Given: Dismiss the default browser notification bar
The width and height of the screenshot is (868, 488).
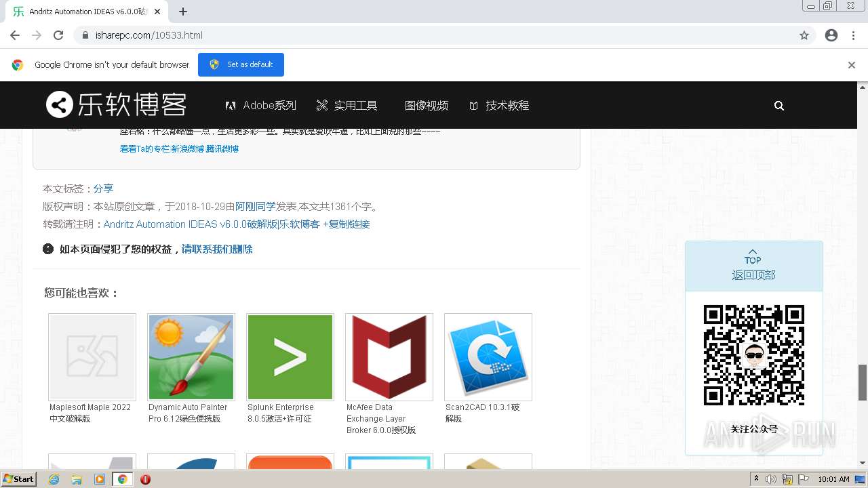Looking at the screenshot, I should pyautogui.click(x=852, y=65).
